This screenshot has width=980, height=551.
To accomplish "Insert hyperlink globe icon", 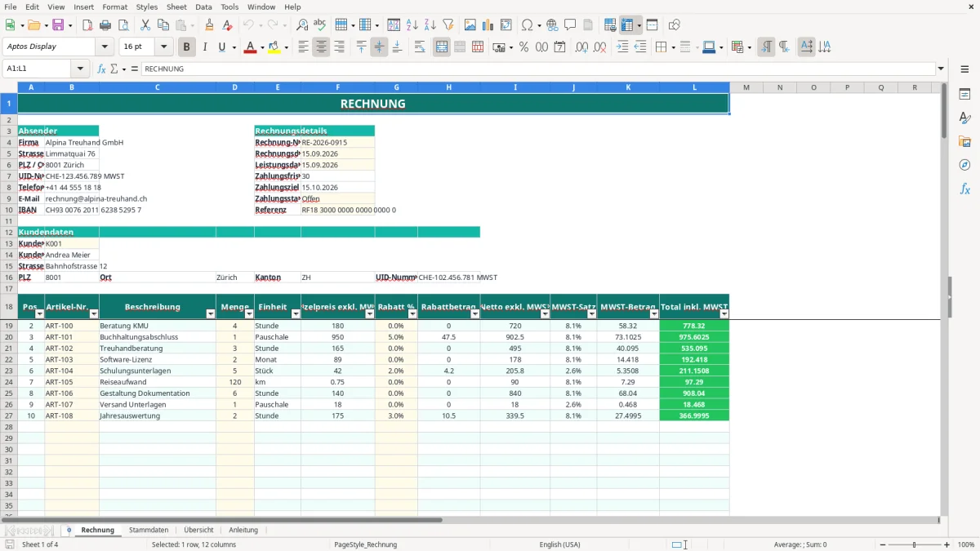I will pyautogui.click(x=552, y=25).
